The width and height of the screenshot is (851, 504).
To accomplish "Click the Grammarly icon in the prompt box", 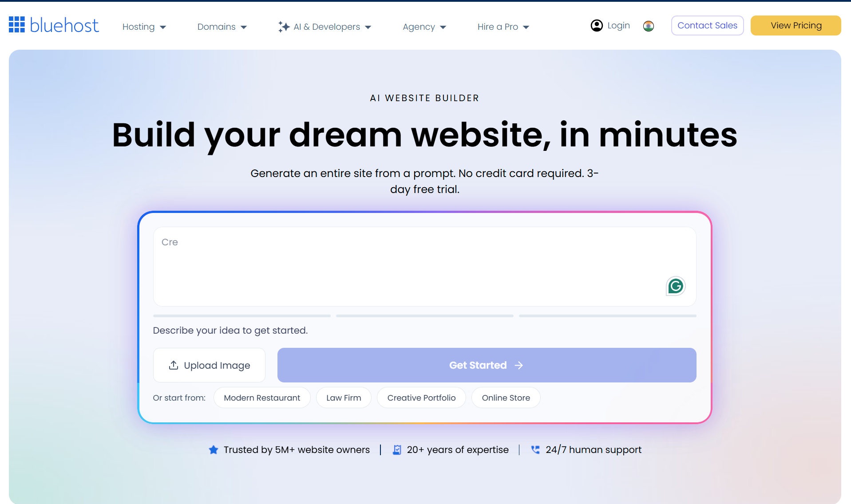I will (x=676, y=286).
